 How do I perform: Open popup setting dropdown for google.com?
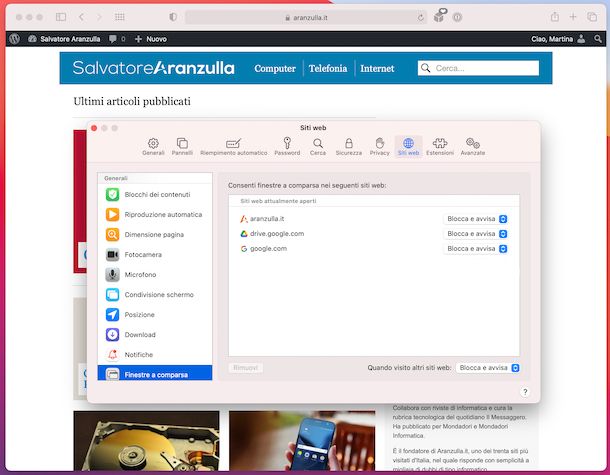tap(475, 249)
